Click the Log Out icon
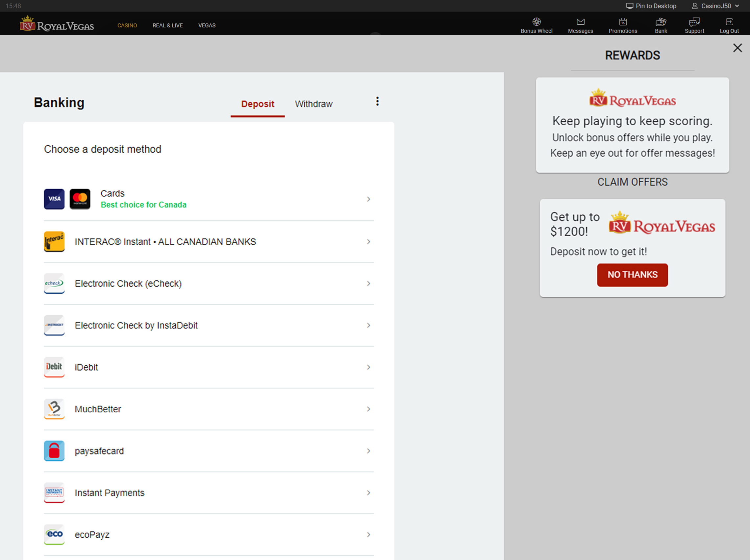Screen dimensions: 750x560 729,22
